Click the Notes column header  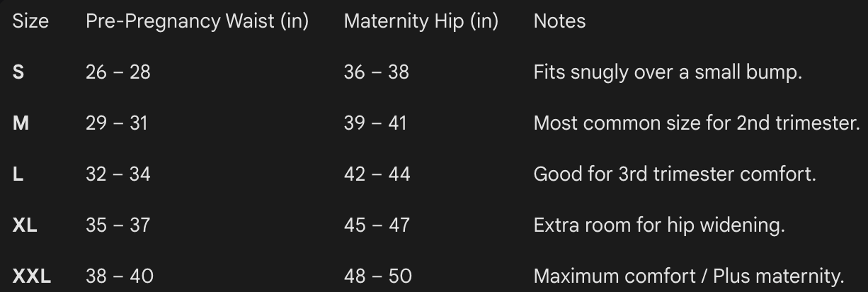point(559,21)
